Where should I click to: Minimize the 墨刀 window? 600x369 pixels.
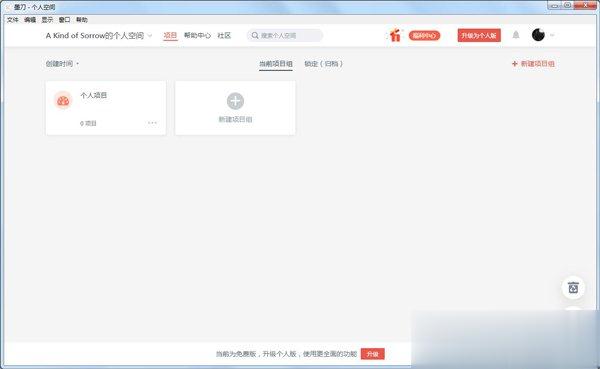coord(554,5)
